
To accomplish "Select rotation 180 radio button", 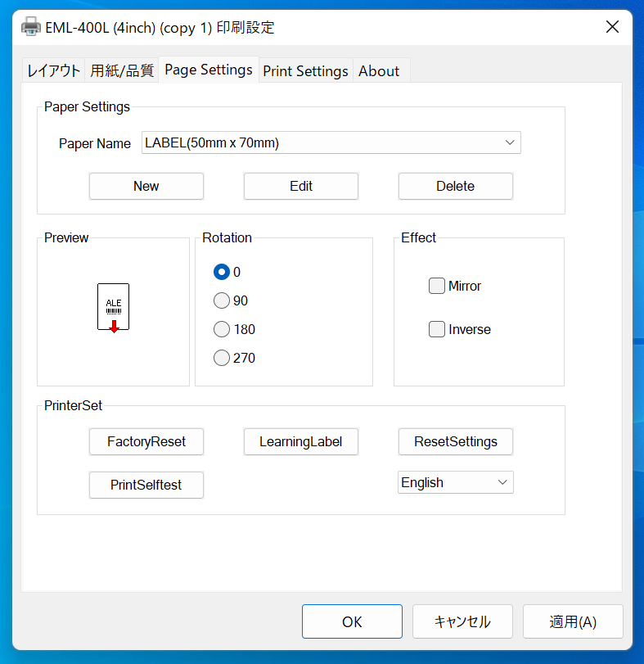I will click(x=222, y=329).
